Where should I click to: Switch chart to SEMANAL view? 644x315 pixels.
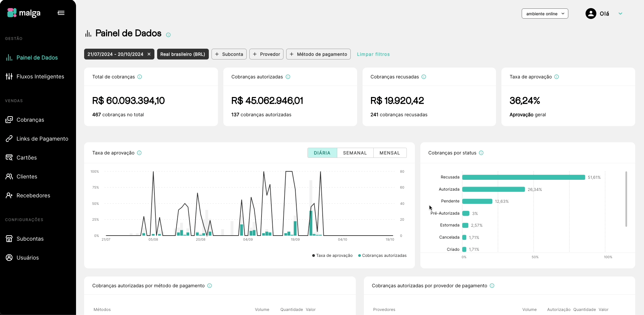(355, 153)
